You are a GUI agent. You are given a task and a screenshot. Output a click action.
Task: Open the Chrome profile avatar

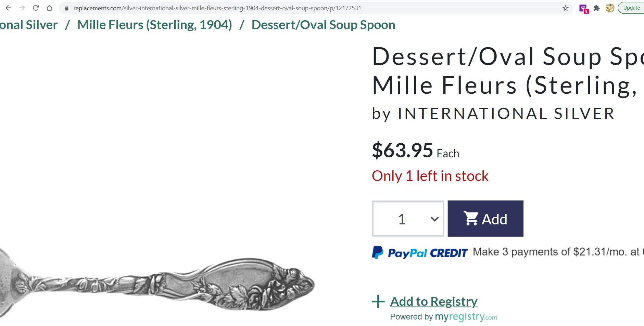[x=610, y=8]
